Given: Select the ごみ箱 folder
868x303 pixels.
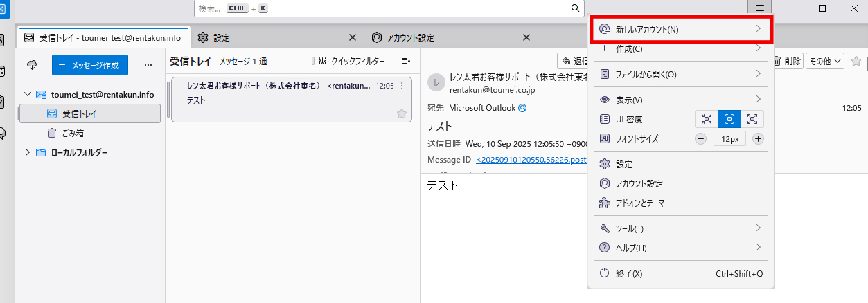Looking at the screenshot, I should pyautogui.click(x=73, y=133).
